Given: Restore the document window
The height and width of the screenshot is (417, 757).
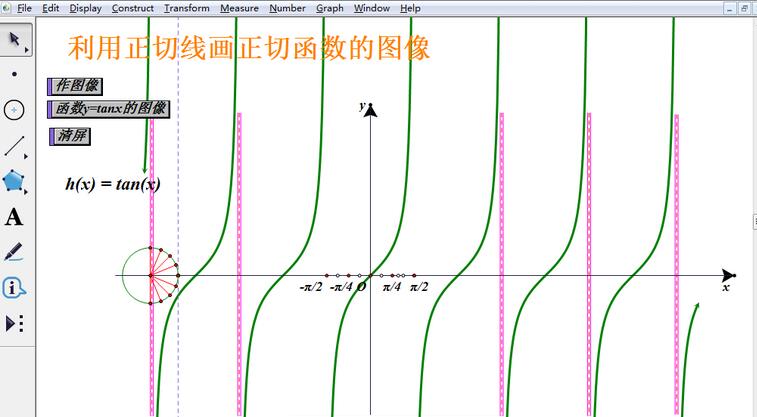Looking at the screenshot, I should (x=744, y=8).
